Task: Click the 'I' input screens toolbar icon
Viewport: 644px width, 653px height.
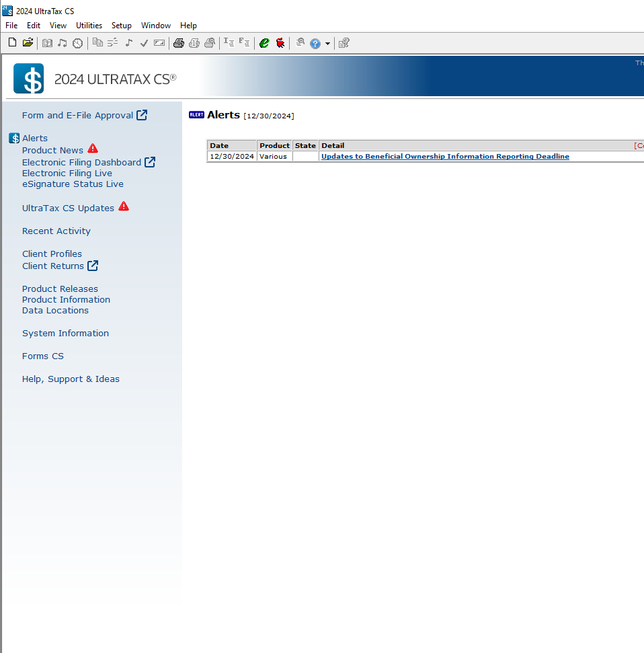Action: coord(229,42)
